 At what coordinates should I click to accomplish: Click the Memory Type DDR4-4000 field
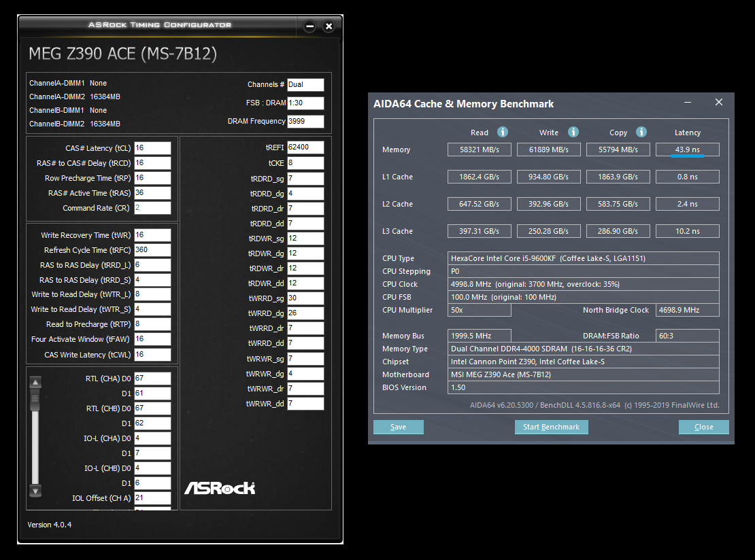(x=583, y=349)
